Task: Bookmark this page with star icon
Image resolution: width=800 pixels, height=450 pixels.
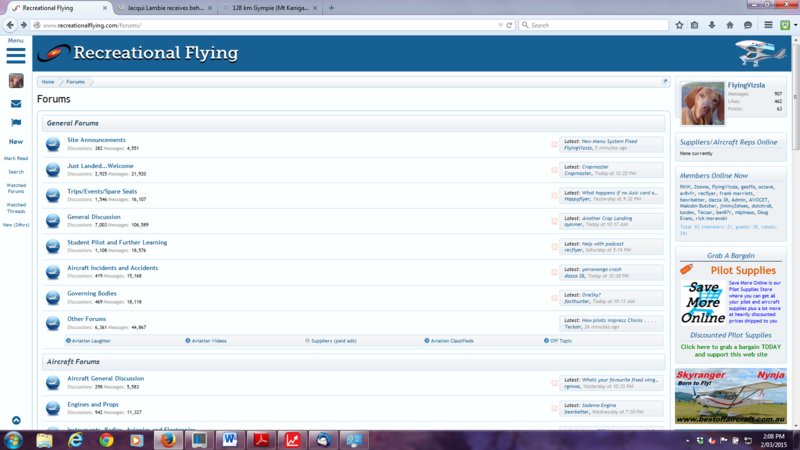Action: (x=679, y=25)
